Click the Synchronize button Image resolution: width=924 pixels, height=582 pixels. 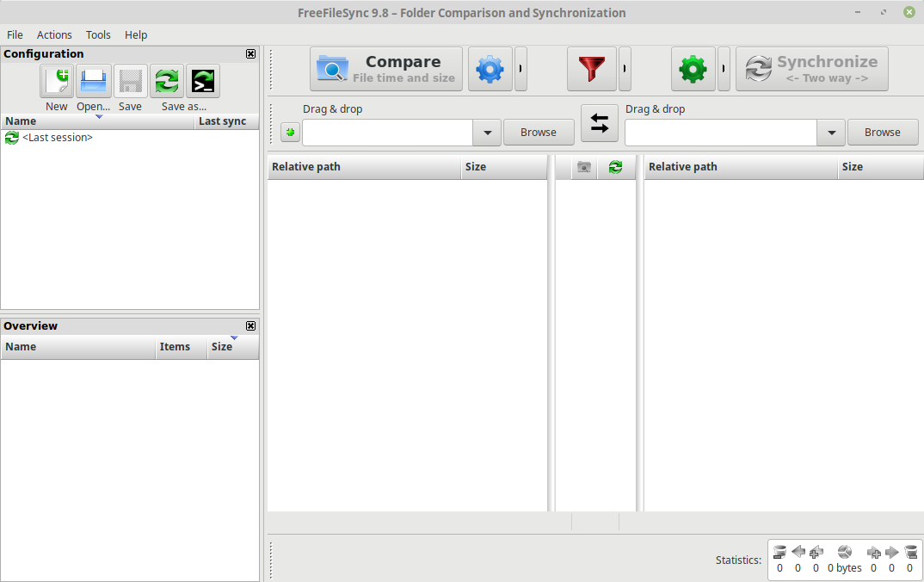coord(812,69)
